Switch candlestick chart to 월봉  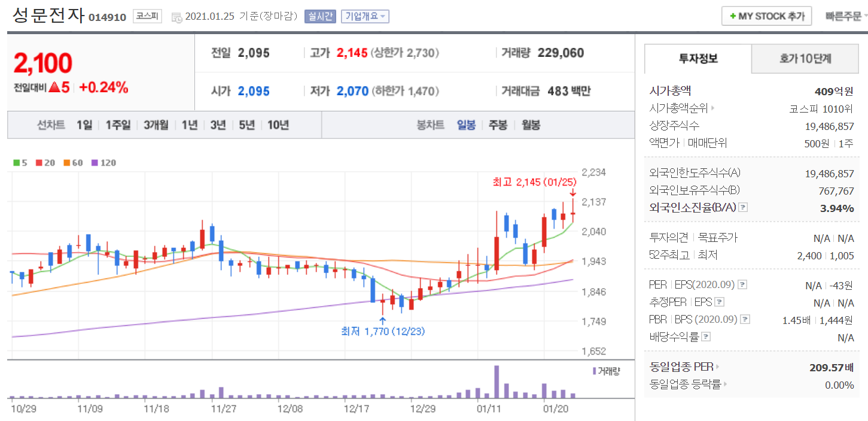[x=531, y=125]
